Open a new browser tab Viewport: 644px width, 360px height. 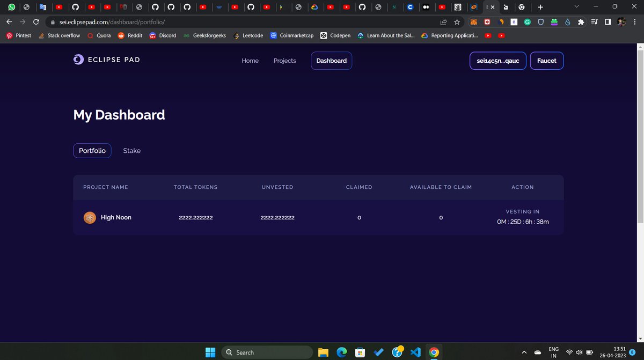point(540,7)
